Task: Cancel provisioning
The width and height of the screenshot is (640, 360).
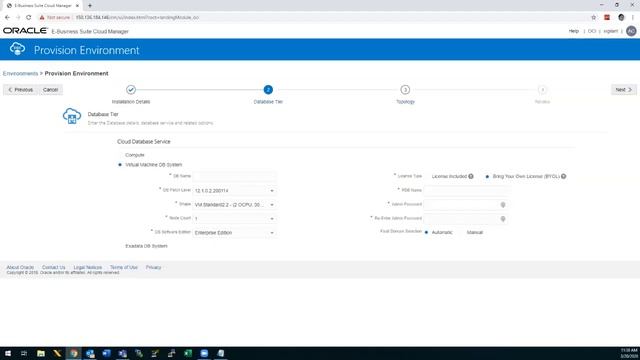Action: (x=50, y=89)
